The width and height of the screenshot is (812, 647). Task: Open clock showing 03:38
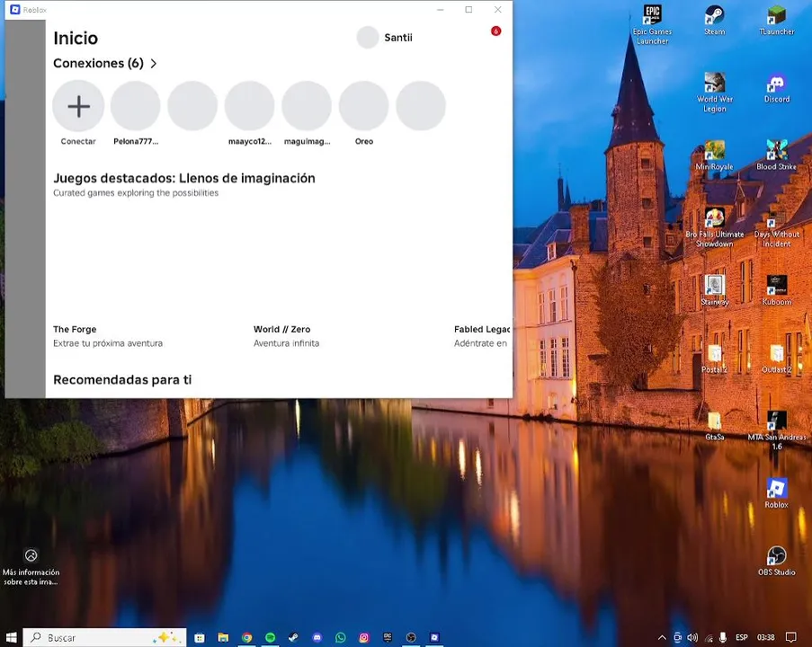click(x=766, y=637)
